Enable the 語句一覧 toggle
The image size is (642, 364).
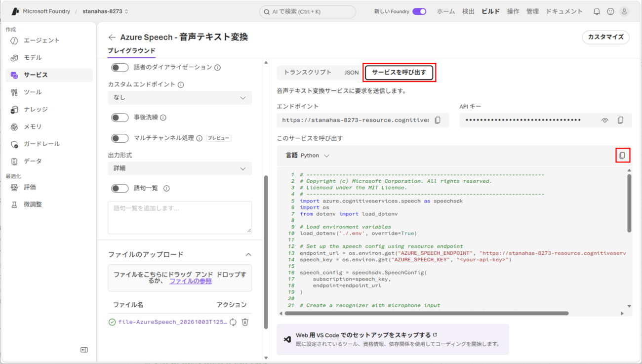120,188
